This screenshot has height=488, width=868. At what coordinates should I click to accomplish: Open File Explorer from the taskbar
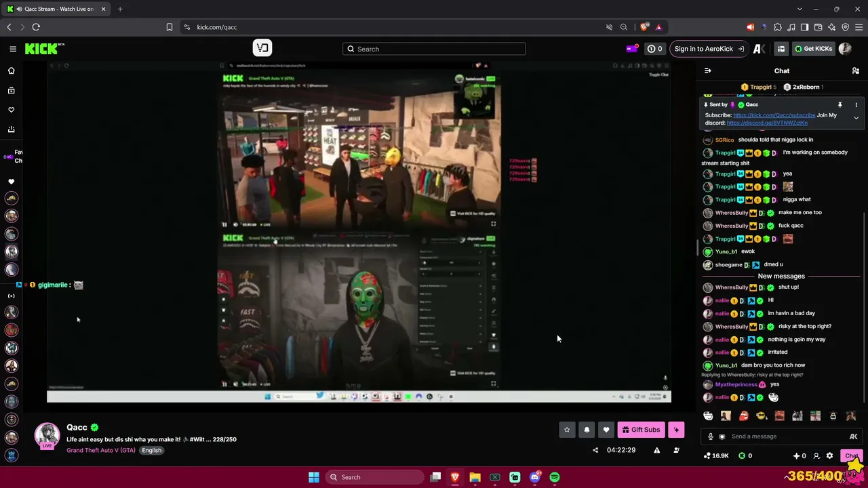[475, 477]
